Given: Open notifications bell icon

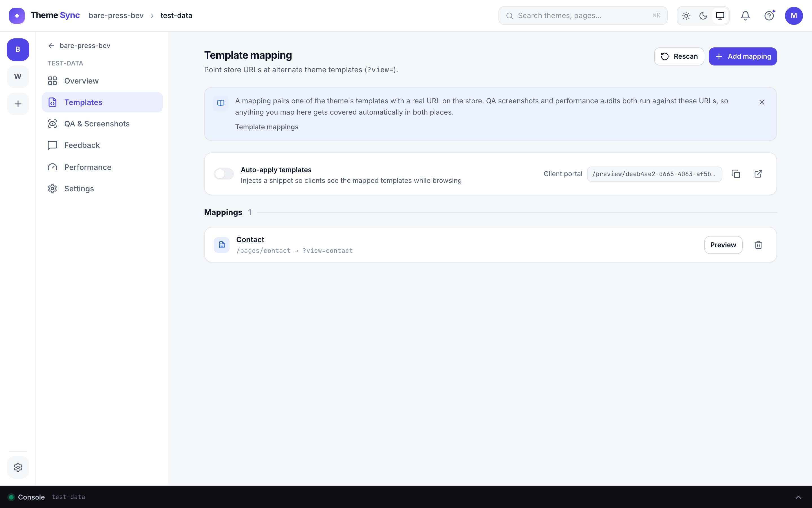Looking at the screenshot, I should click(745, 16).
